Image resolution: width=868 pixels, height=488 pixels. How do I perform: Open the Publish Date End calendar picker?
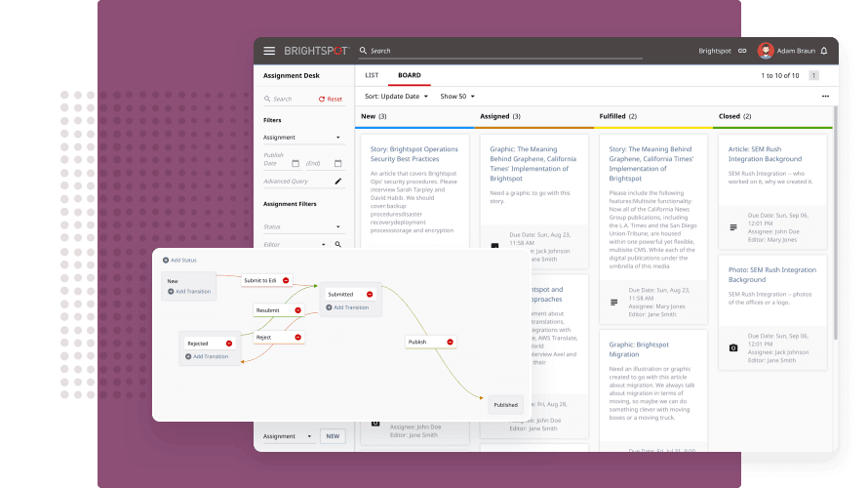pyautogui.click(x=338, y=163)
